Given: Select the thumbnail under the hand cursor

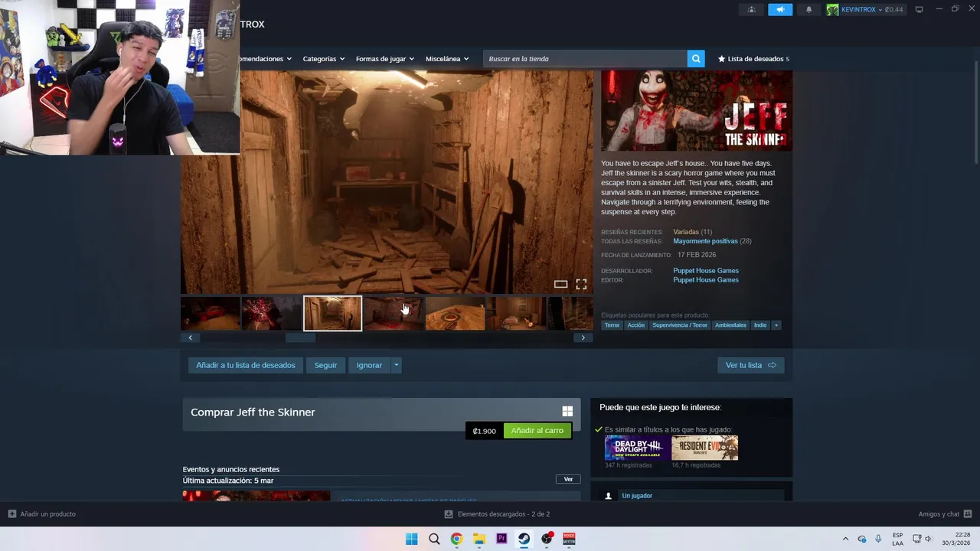Looking at the screenshot, I should coord(394,314).
